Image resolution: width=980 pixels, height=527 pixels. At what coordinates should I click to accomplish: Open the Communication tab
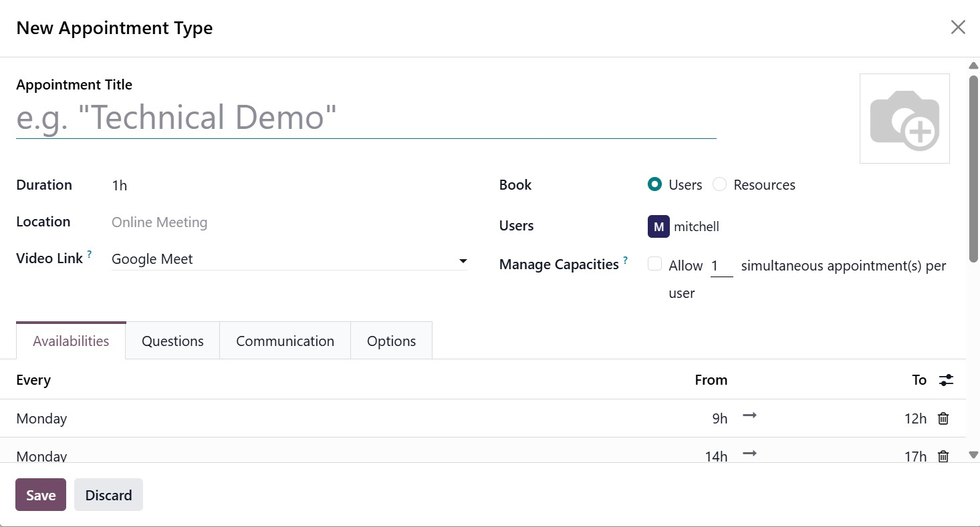click(x=285, y=341)
